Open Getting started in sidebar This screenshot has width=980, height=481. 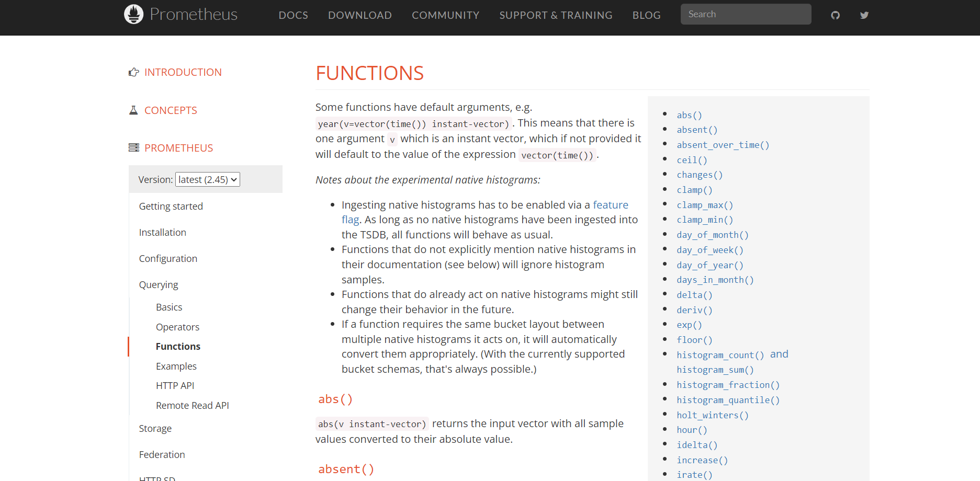click(171, 207)
